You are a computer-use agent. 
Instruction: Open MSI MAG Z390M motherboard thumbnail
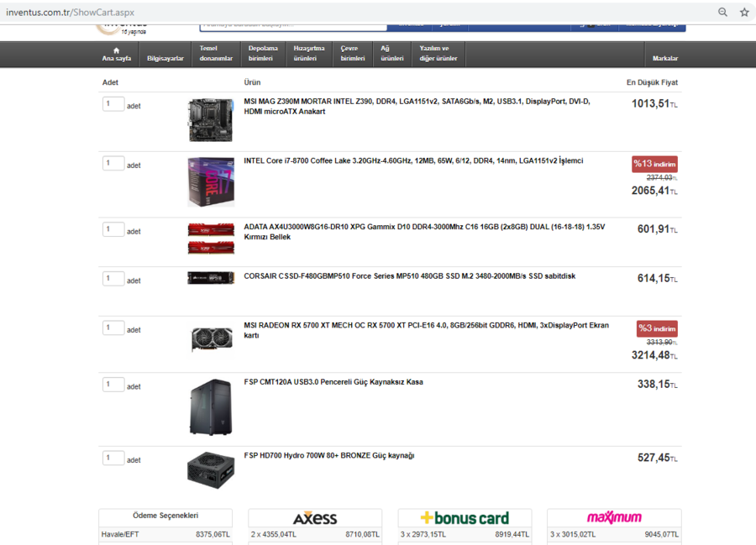point(211,120)
